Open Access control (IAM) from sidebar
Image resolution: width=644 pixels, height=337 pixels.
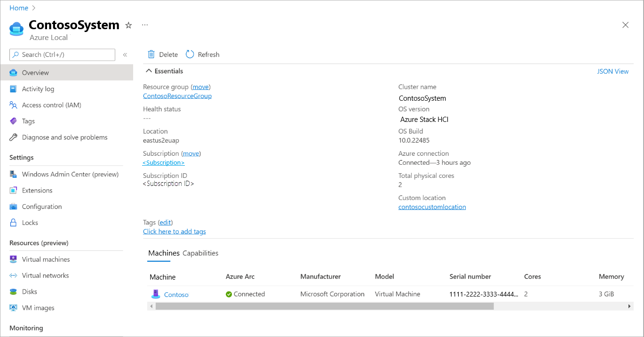point(51,105)
